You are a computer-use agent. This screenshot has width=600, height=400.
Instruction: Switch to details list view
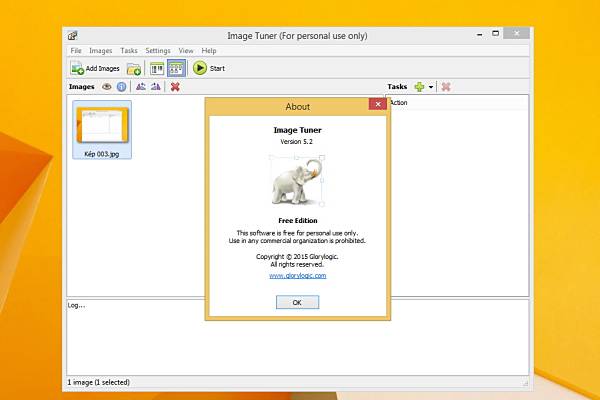pos(157,69)
